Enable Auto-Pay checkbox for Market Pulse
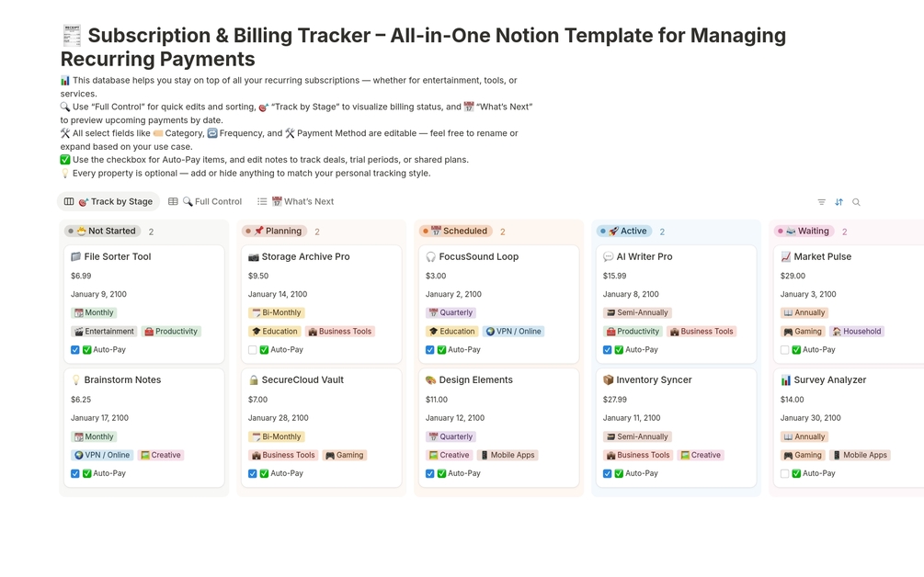This screenshot has height=577, width=924. click(x=785, y=350)
